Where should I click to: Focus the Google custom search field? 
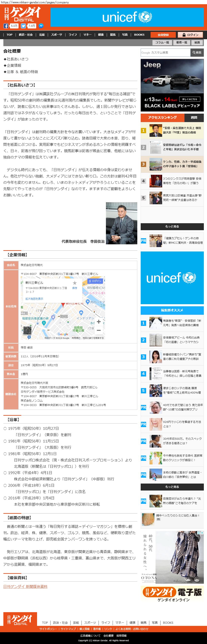(x=165, y=52)
